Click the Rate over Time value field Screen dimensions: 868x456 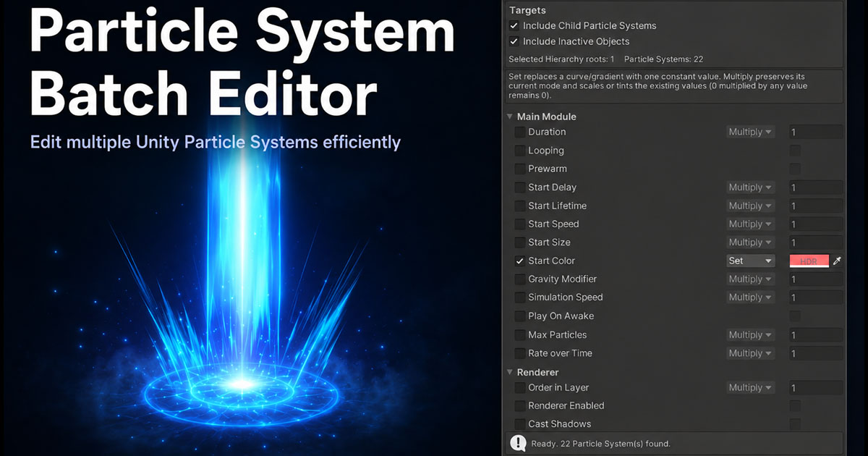[x=816, y=353]
